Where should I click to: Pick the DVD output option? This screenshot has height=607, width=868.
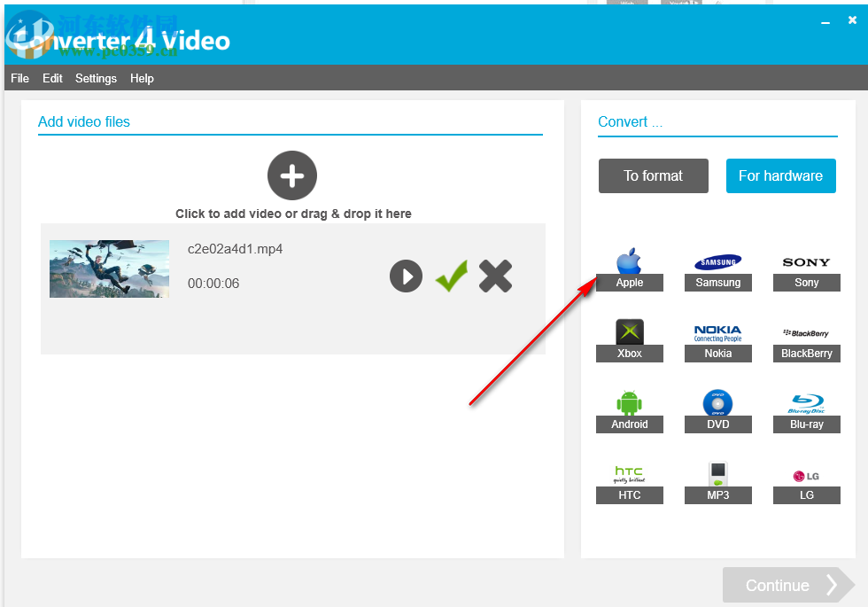(717, 409)
